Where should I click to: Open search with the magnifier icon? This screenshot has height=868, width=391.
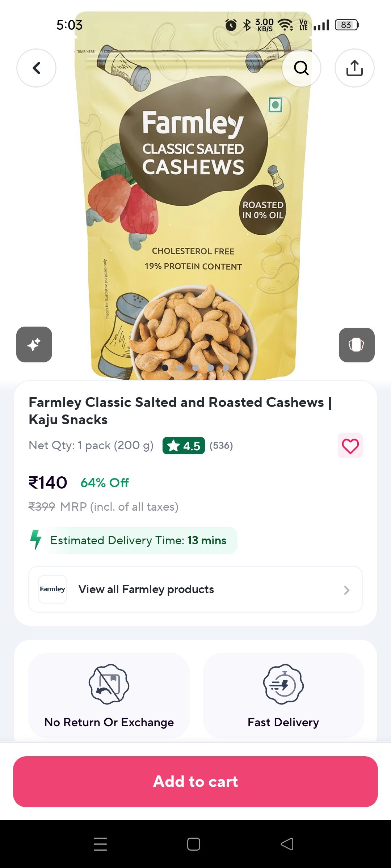pyautogui.click(x=301, y=68)
